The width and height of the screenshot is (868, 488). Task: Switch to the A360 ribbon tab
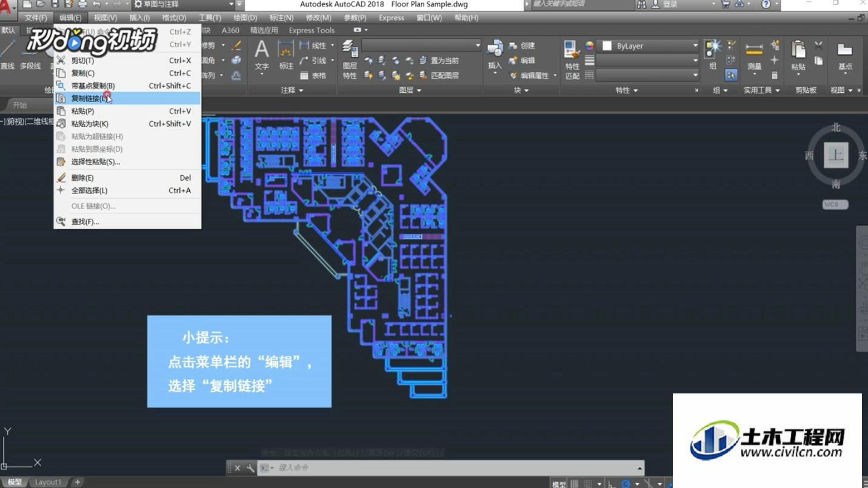[230, 30]
